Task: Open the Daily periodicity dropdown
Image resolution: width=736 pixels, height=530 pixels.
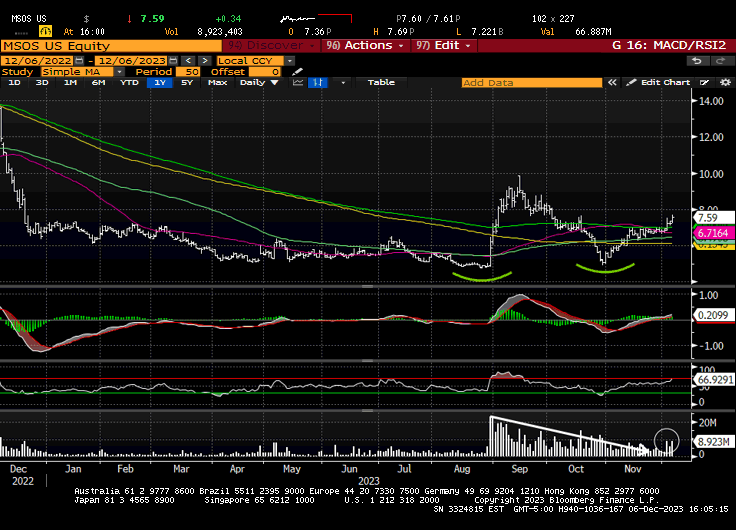Action: [259, 83]
